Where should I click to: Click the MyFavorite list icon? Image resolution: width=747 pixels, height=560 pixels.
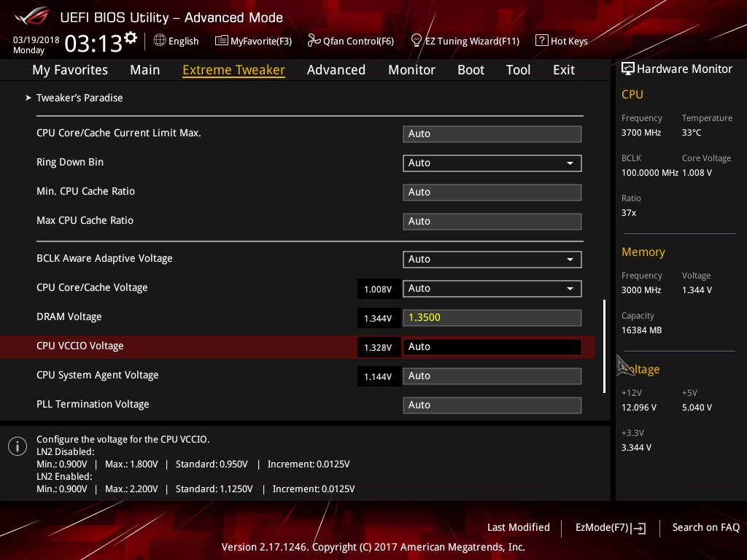pos(222,41)
